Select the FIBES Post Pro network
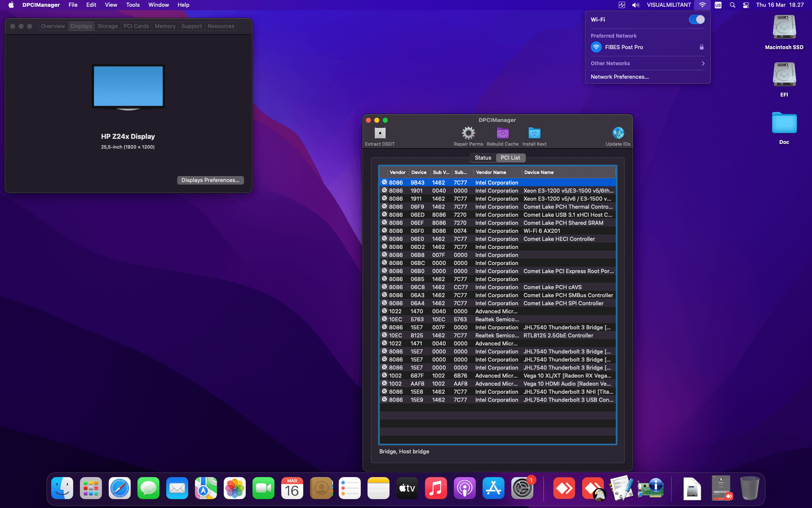 (625, 47)
